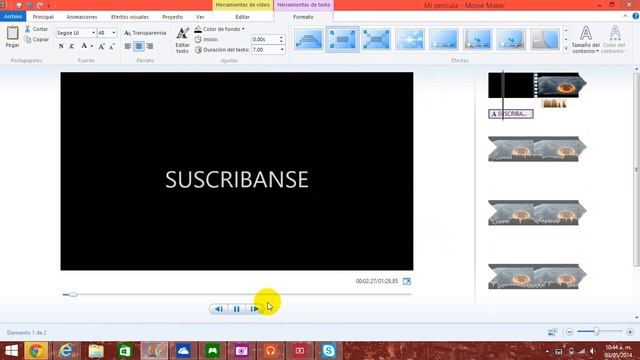Viewport: 640px width, 360px height.
Task: Open the Duración del texto dropdown
Action: [282, 50]
